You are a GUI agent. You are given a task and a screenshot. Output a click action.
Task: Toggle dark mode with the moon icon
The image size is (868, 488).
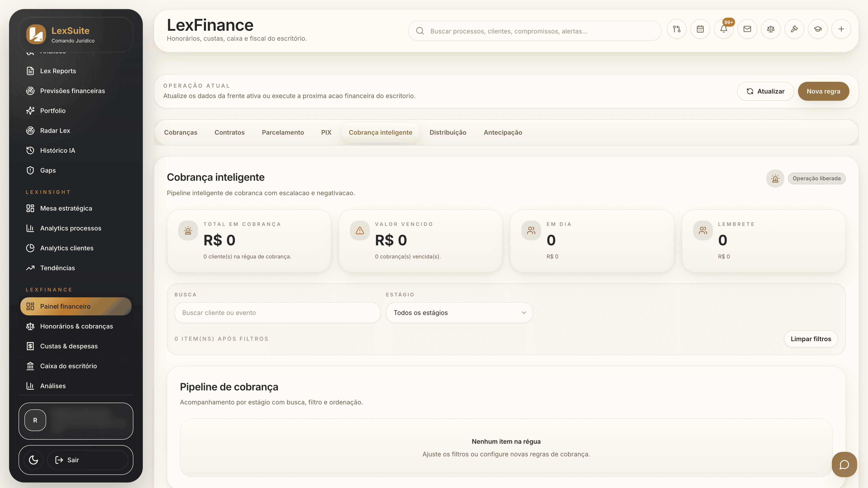pyautogui.click(x=33, y=460)
